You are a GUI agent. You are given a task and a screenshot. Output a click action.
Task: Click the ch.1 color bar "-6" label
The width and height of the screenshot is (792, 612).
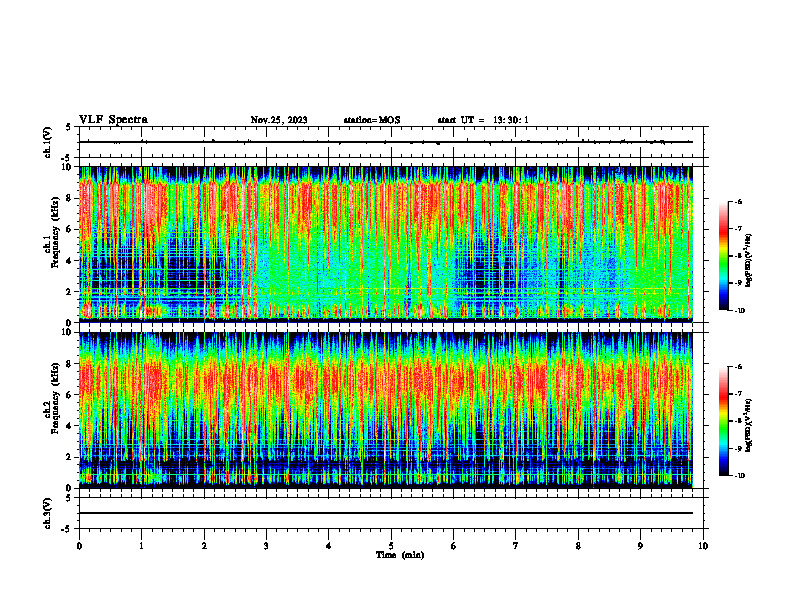tap(739, 201)
